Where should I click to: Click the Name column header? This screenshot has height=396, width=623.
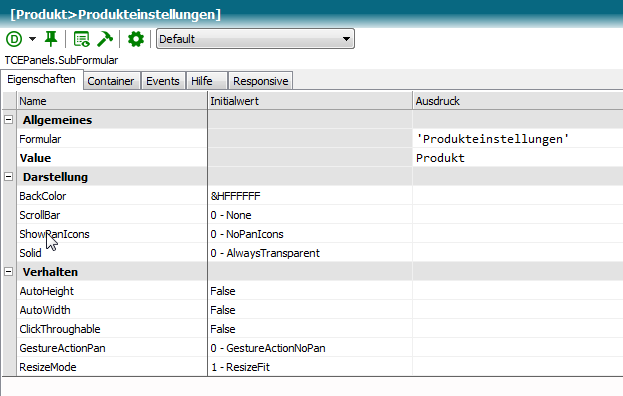coord(112,101)
